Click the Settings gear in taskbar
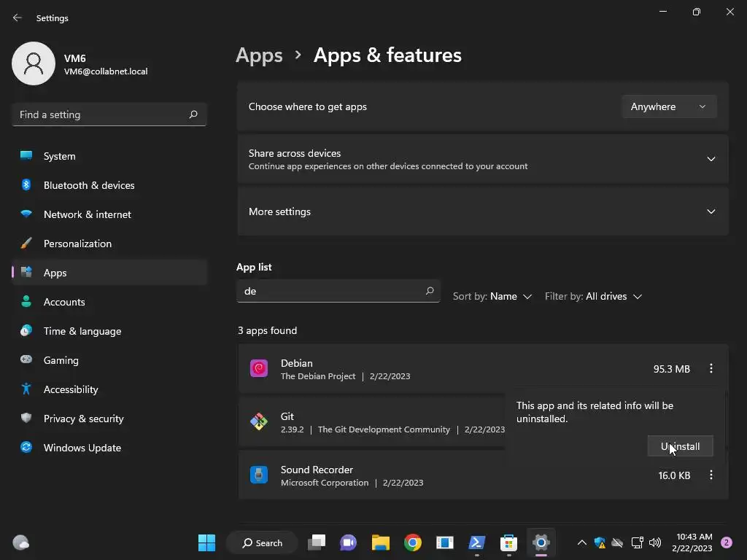Viewport: 747px width, 560px height. (541, 542)
